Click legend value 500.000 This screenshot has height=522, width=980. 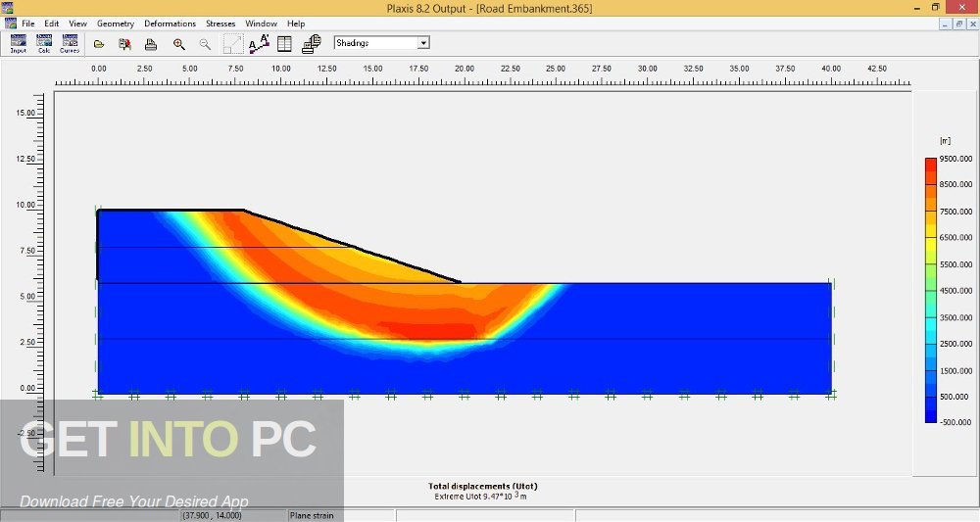click(x=954, y=397)
